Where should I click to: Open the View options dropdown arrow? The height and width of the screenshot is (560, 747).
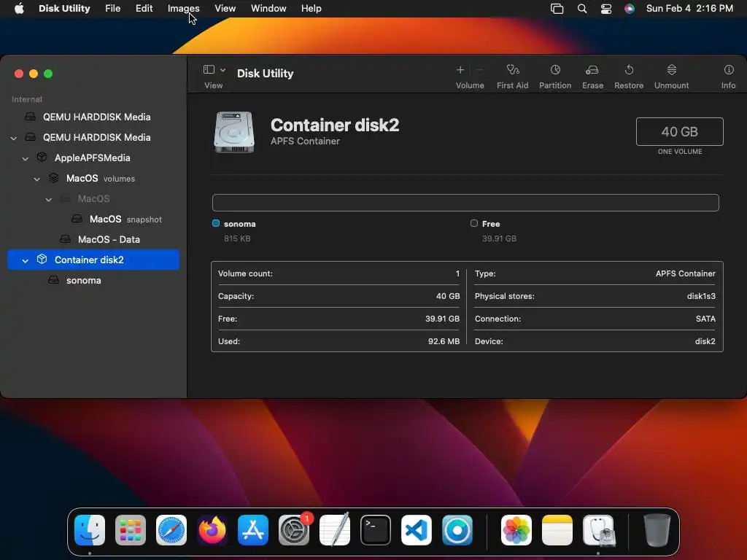(222, 70)
